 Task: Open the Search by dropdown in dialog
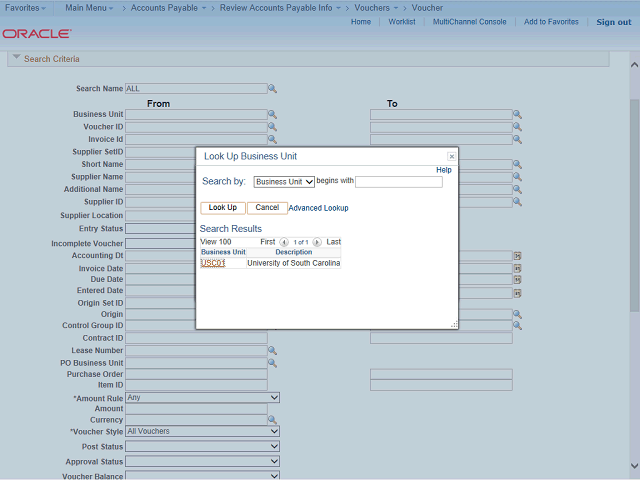284,182
